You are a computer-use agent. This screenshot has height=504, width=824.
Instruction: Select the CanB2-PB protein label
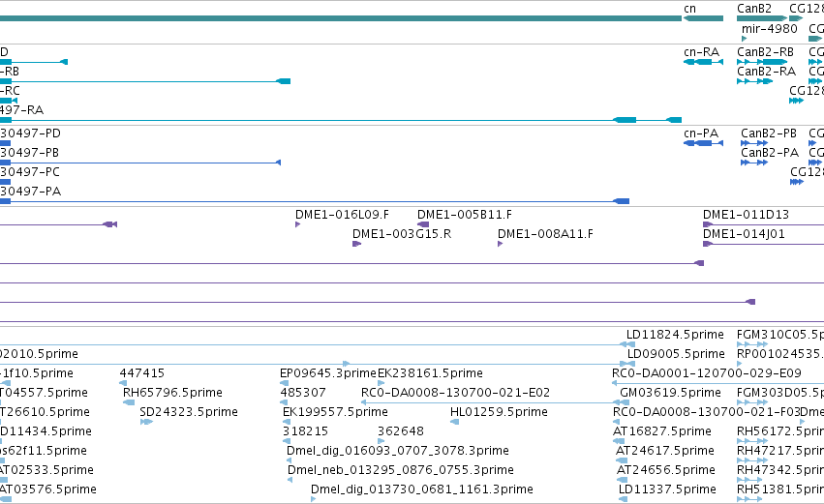pyautogui.click(x=769, y=133)
